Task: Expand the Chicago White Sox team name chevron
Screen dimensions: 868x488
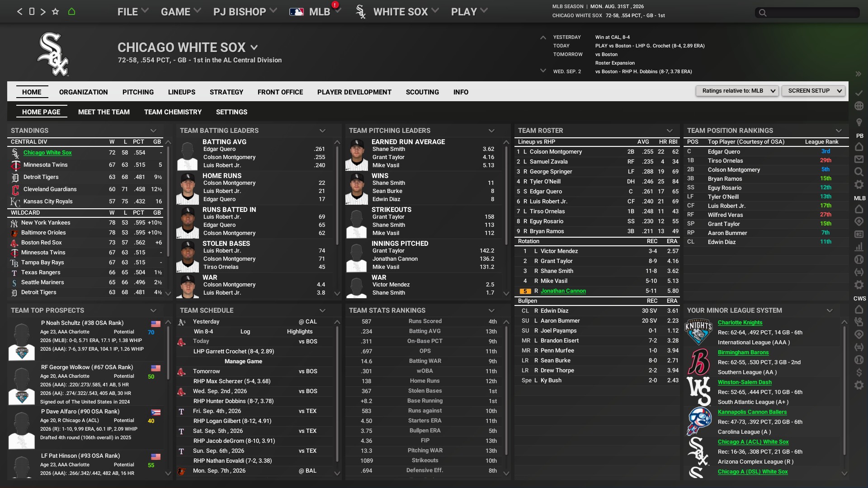Action: 254,47
